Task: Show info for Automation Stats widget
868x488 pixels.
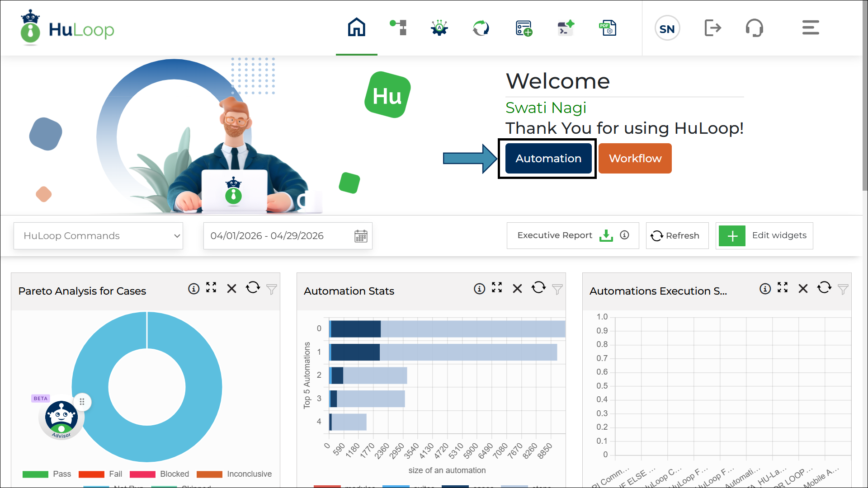Action: 479,289
